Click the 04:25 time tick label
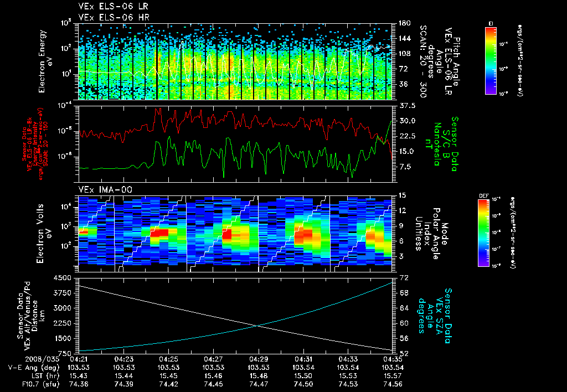This screenshot has height=392, width=567. [168, 360]
